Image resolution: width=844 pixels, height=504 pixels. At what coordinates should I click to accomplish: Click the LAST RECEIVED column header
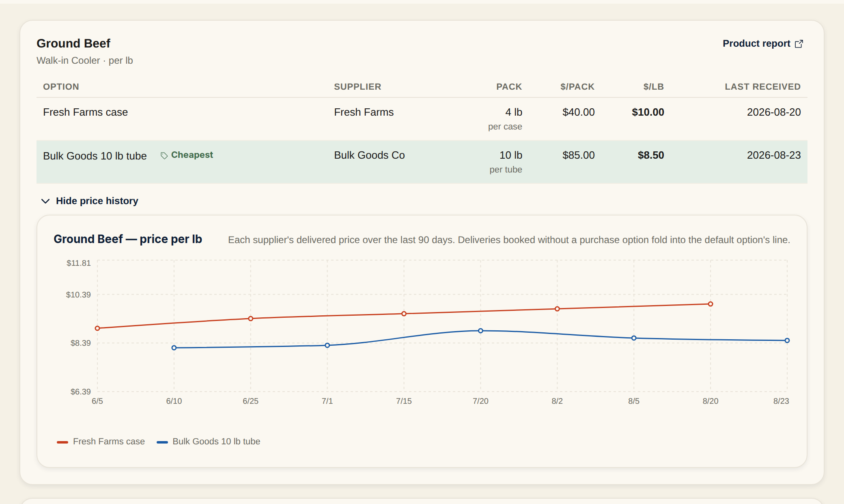point(762,87)
